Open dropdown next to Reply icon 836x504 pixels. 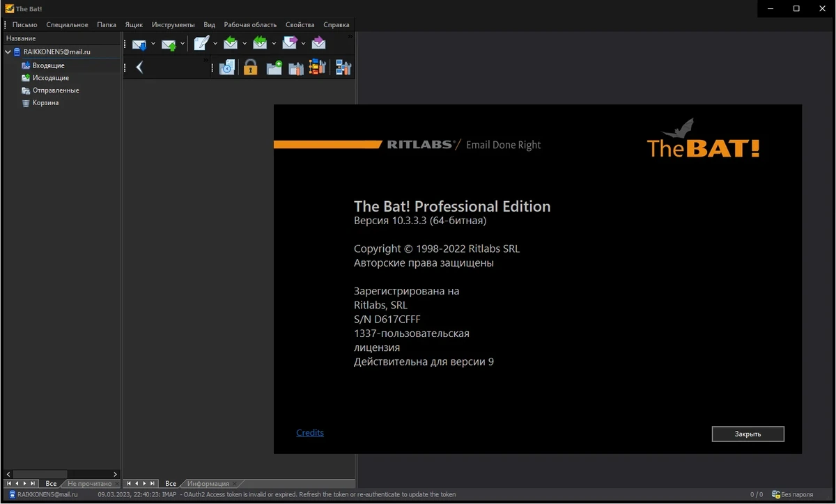[x=245, y=44]
